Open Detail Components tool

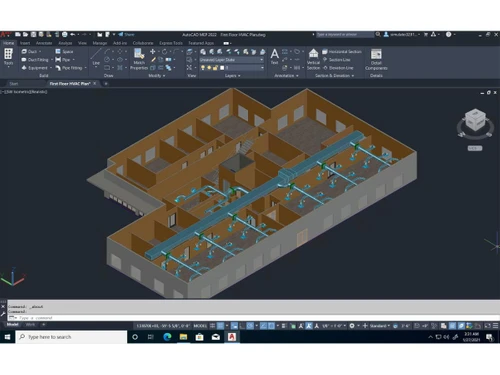point(376,59)
